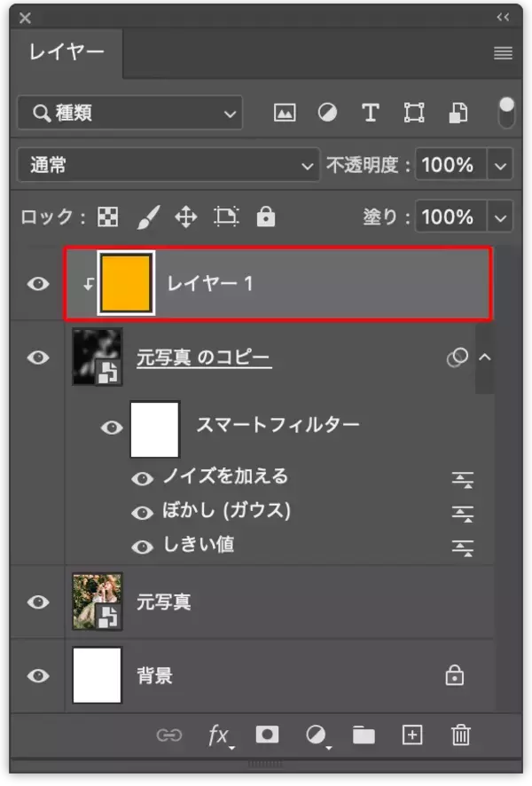Screen dimensions: 532x786
Task: Prevent auto-nesting artboard lock icon
Action: [x=226, y=217]
